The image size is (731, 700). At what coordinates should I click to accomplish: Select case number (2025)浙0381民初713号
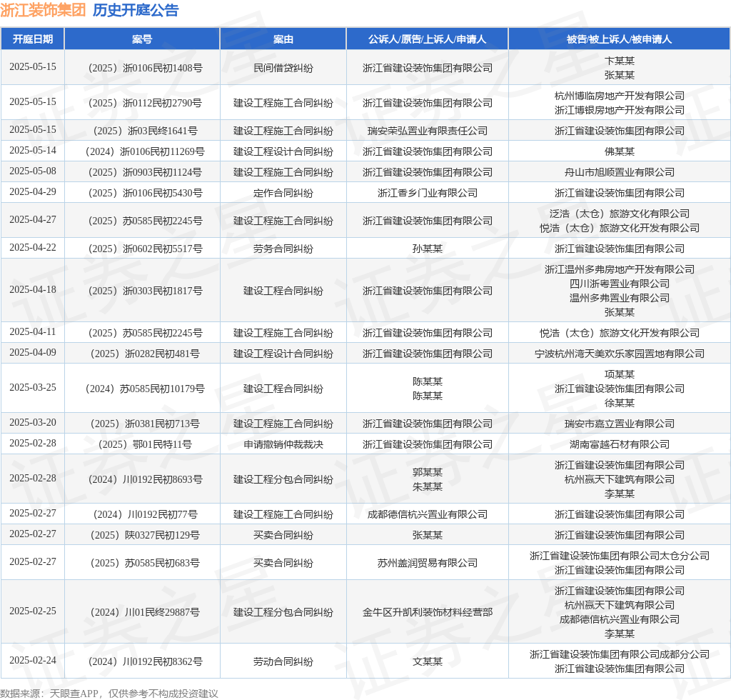click(x=146, y=424)
